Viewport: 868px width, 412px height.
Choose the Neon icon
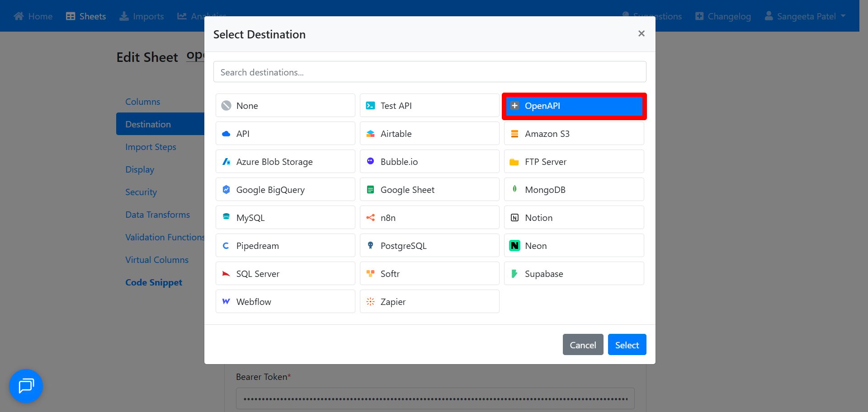click(x=514, y=245)
